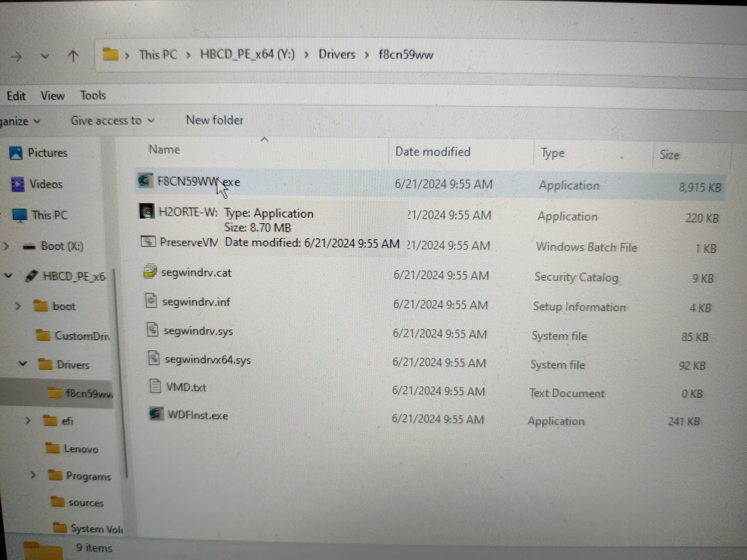Sort by the Name column header
This screenshot has height=560, width=747.
click(x=164, y=150)
